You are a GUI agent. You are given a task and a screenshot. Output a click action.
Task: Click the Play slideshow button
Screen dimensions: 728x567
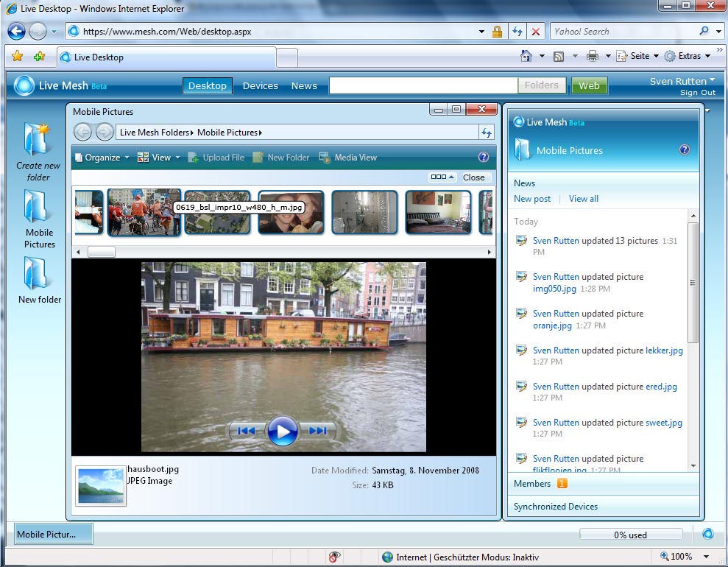(281, 431)
